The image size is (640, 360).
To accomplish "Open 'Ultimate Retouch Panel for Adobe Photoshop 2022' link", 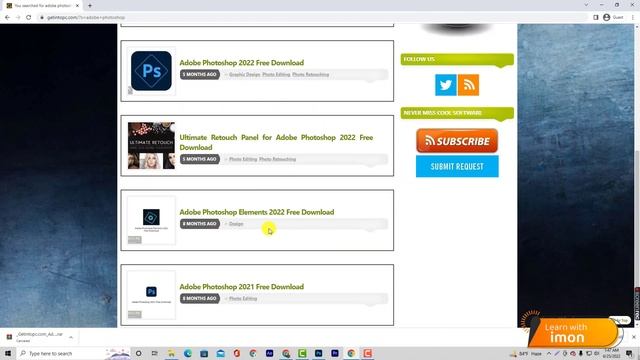I will click(276, 142).
